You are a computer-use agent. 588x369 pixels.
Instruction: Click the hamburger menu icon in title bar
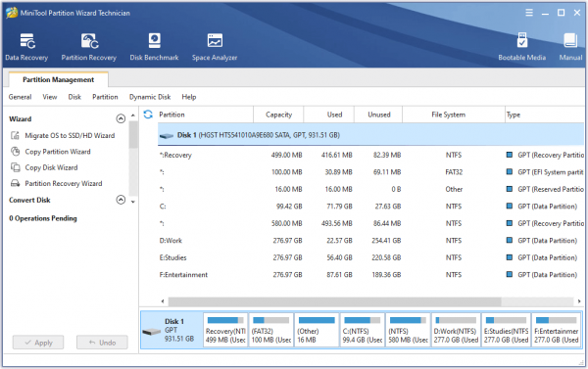click(529, 13)
